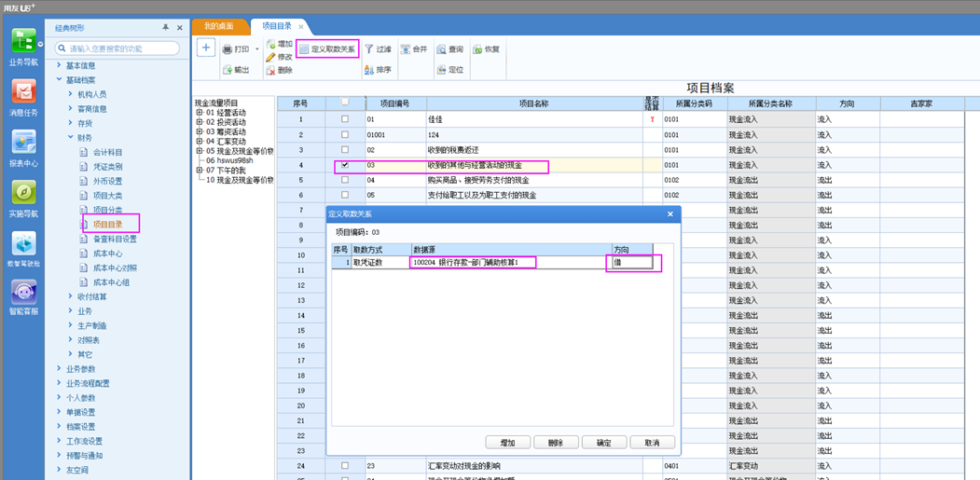Open 实施导航 sidebar icon
Viewport: 980px width, 480px height.
coord(23,193)
